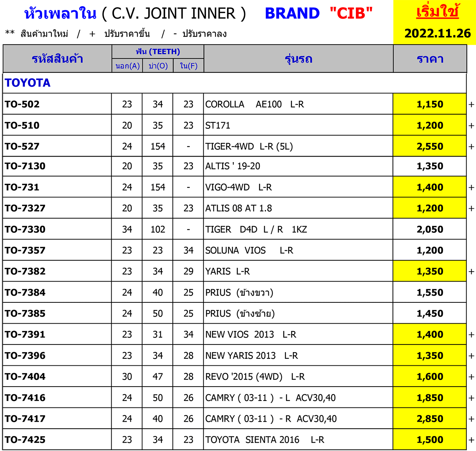Click price 1,450 for TO-7385
The image size is (476, 451).
[430, 313]
